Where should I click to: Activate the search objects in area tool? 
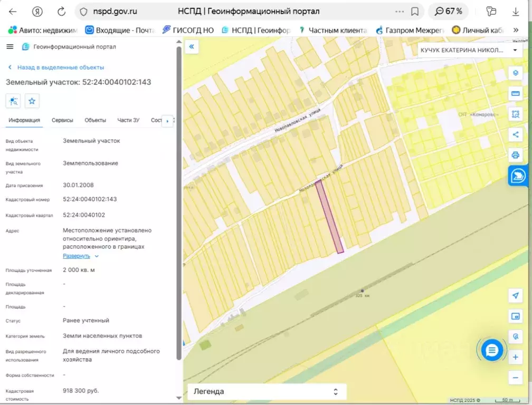click(x=515, y=113)
